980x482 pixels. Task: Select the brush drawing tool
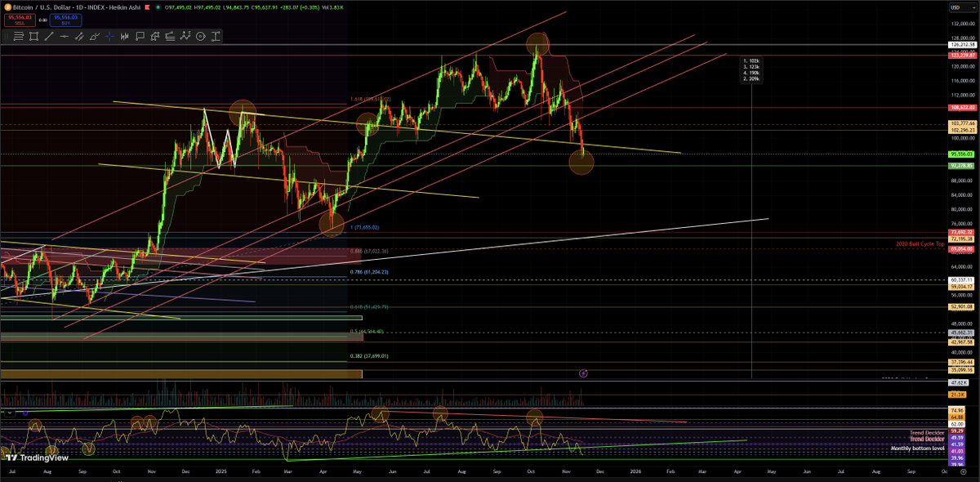[x=95, y=37]
